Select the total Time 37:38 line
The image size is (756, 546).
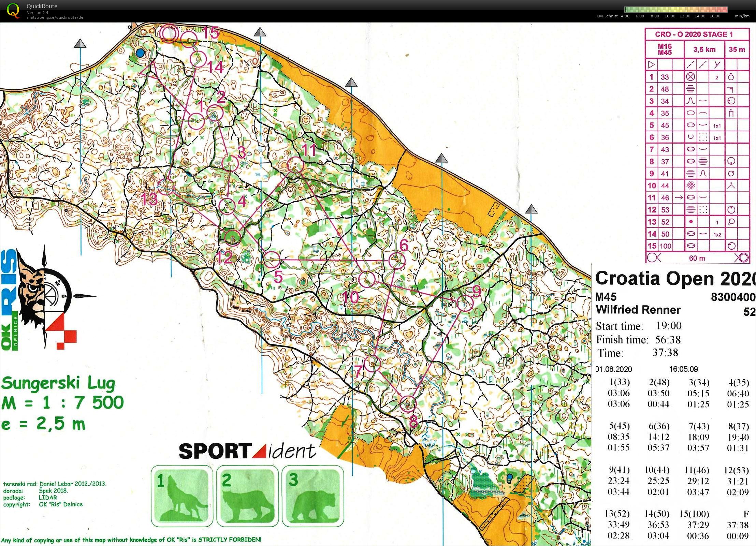click(x=638, y=353)
